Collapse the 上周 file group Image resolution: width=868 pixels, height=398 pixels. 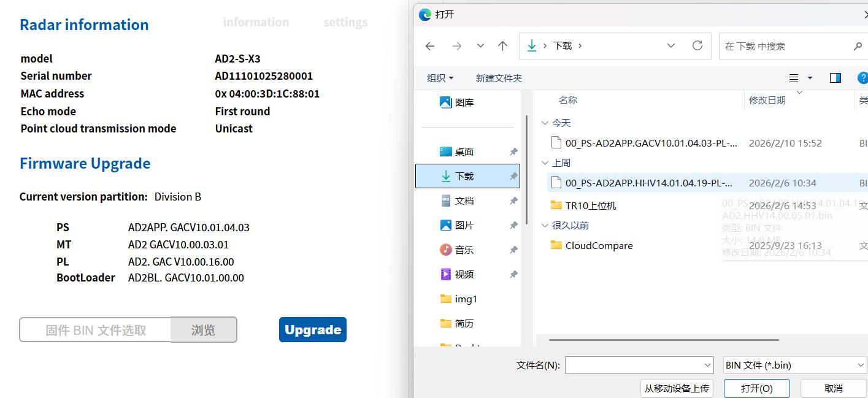point(545,163)
